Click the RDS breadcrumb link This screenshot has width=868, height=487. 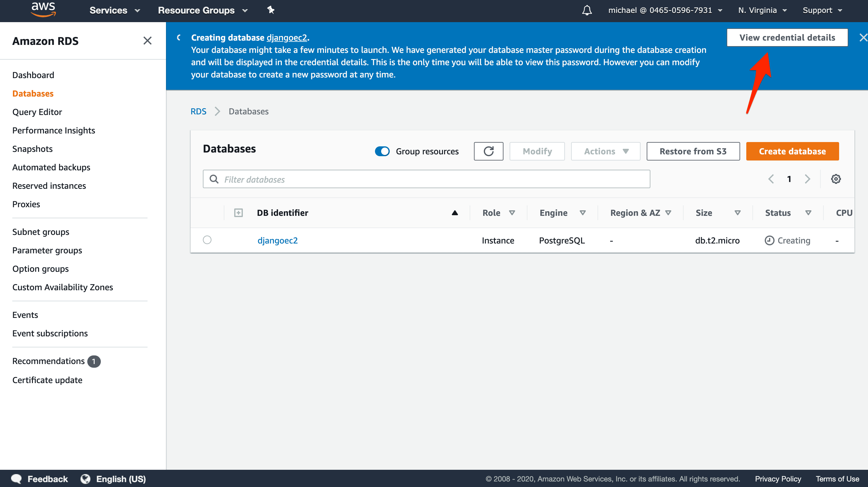(199, 111)
